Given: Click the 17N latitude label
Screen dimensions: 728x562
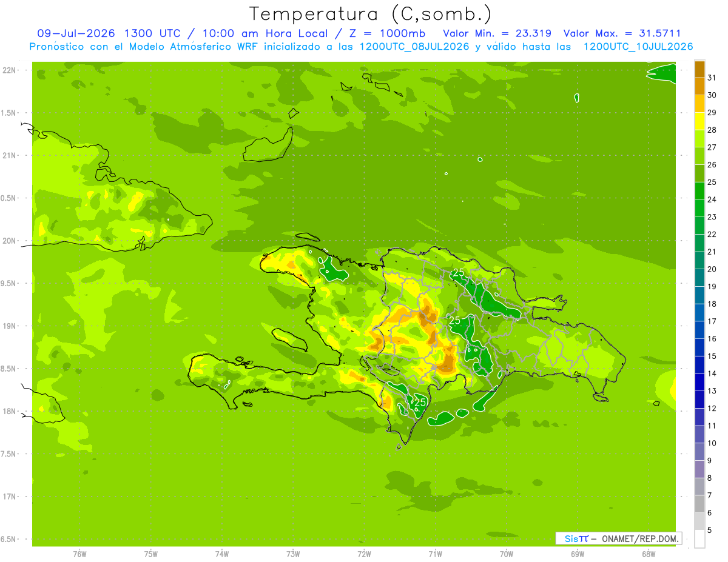Looking at the screenshot, I should [10, 497].
